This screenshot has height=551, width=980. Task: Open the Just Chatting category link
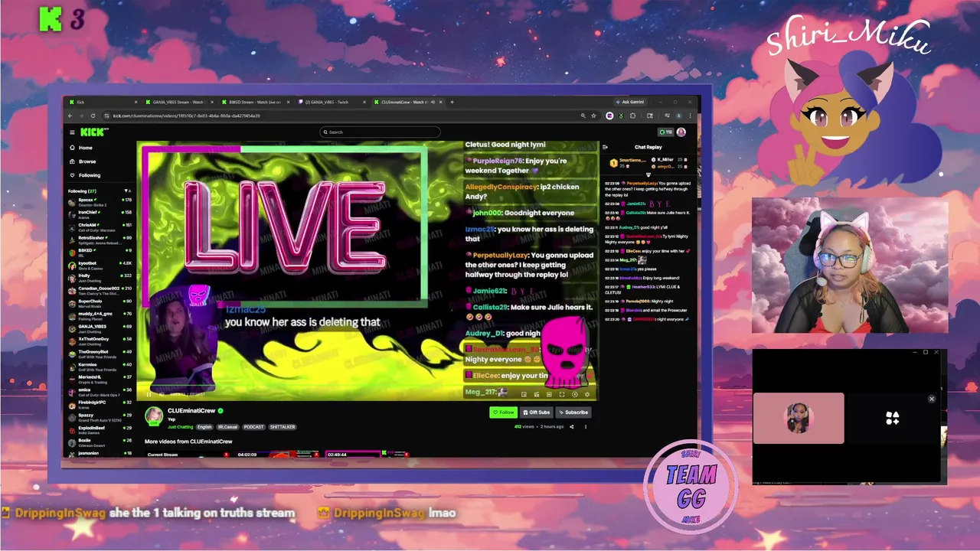181,427
